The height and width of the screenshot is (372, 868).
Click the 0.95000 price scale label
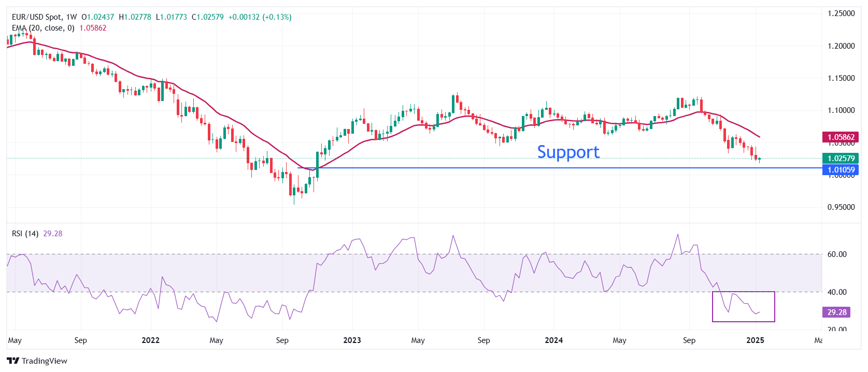click(841, 207)
